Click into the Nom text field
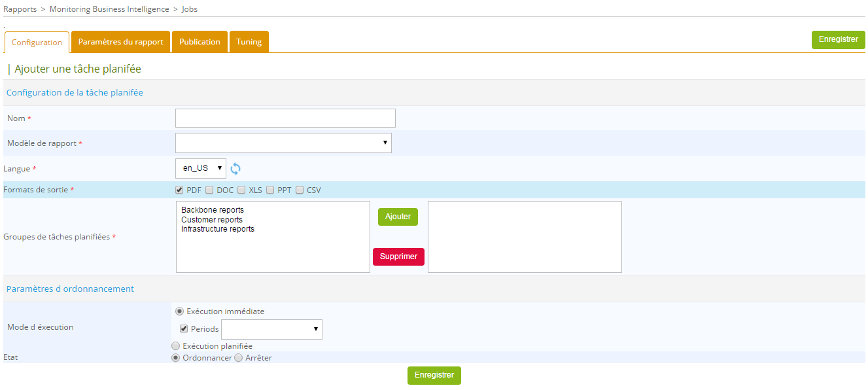 pos(285,118)
